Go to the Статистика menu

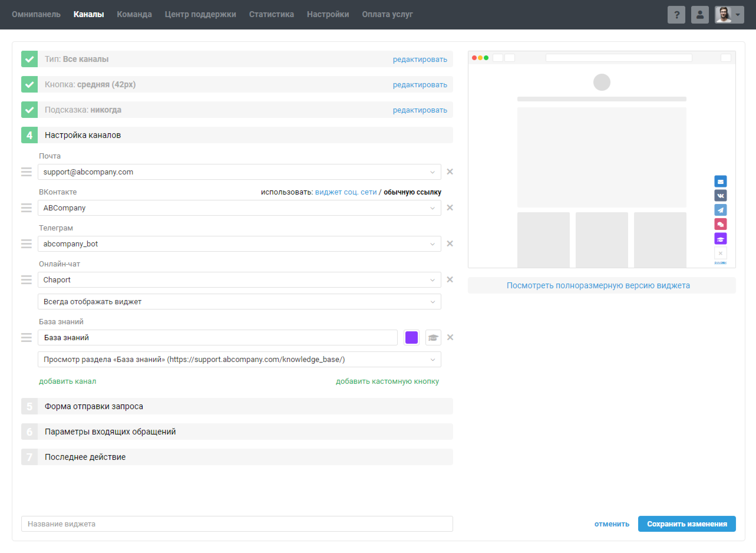pos(271,14)
